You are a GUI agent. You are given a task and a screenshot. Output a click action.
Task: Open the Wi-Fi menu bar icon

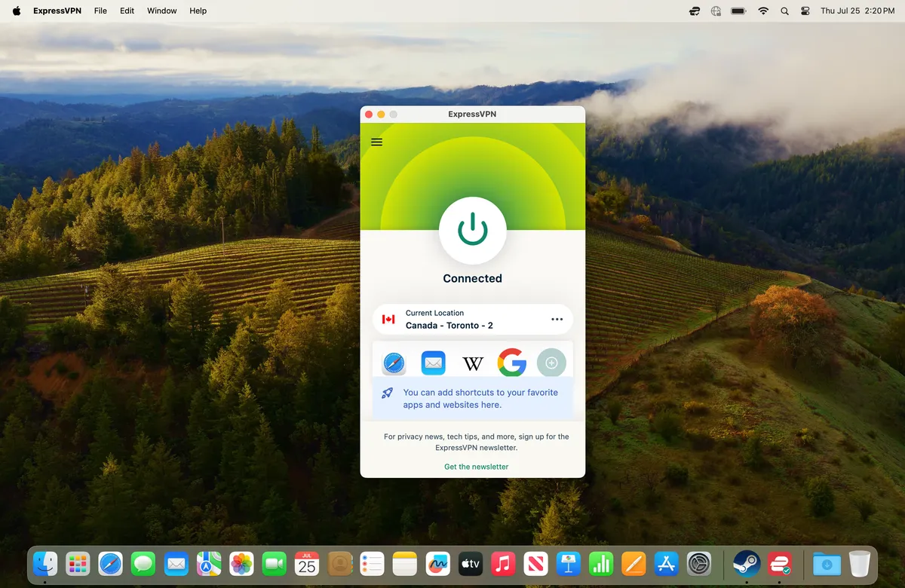(763, 11)
